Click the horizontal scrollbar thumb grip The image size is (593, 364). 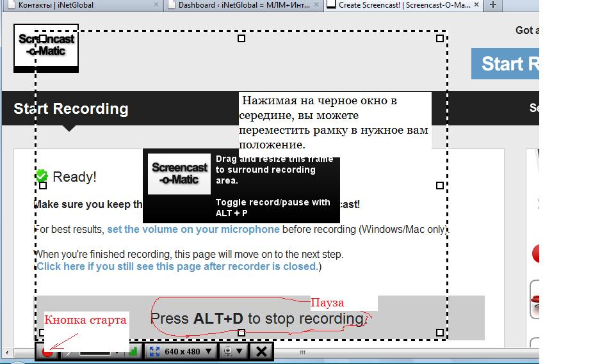click(x=302, y=352)
